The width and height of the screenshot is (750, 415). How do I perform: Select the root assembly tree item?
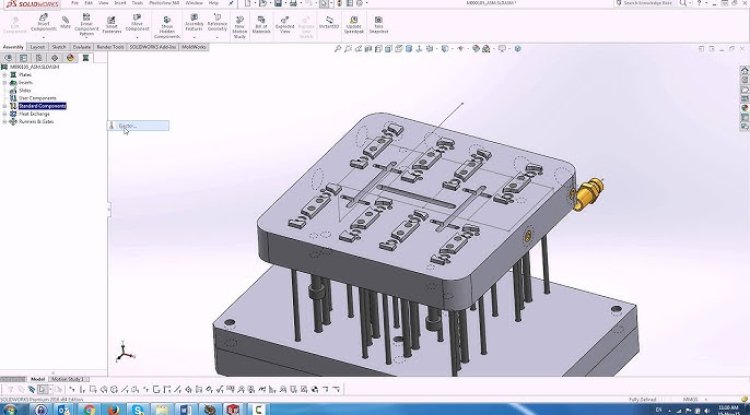tap(34, 67)
